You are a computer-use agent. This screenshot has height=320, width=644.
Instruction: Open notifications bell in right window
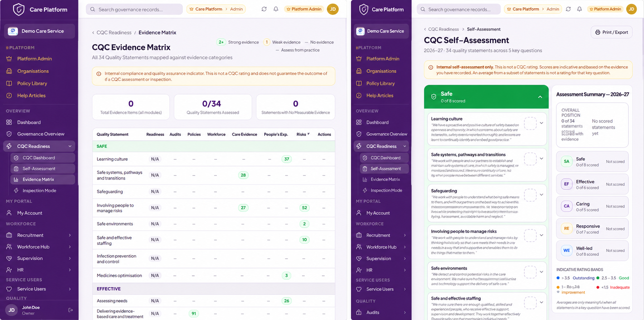click(580, 9)
